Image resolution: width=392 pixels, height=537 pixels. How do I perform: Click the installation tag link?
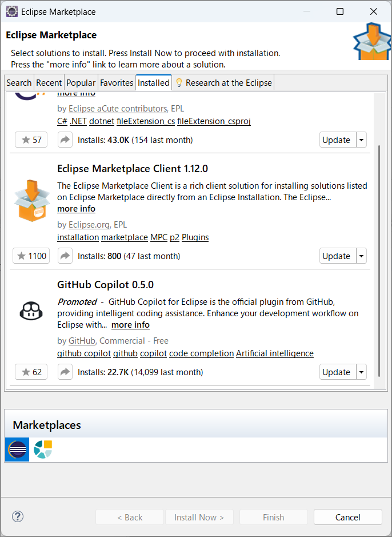[78, 237]
